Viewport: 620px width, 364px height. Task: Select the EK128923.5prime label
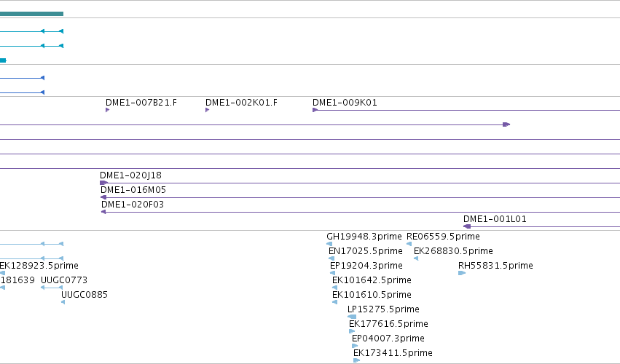tap(39, 266)
